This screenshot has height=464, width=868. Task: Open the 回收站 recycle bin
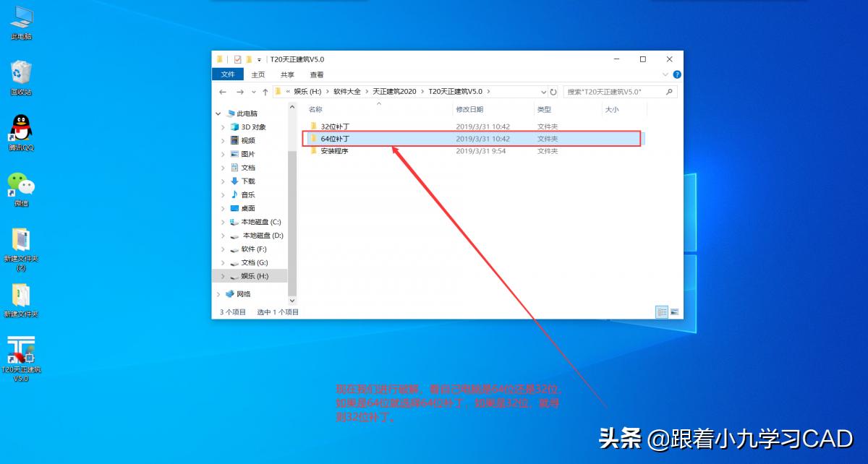pyautogui.click(x=20, y=72)
